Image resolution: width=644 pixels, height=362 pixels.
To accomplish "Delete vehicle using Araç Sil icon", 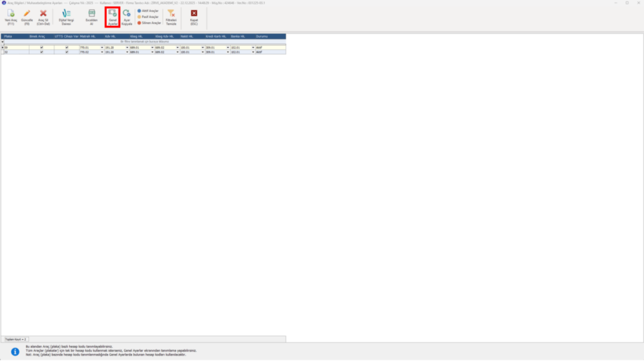I will tap(43, 14).
